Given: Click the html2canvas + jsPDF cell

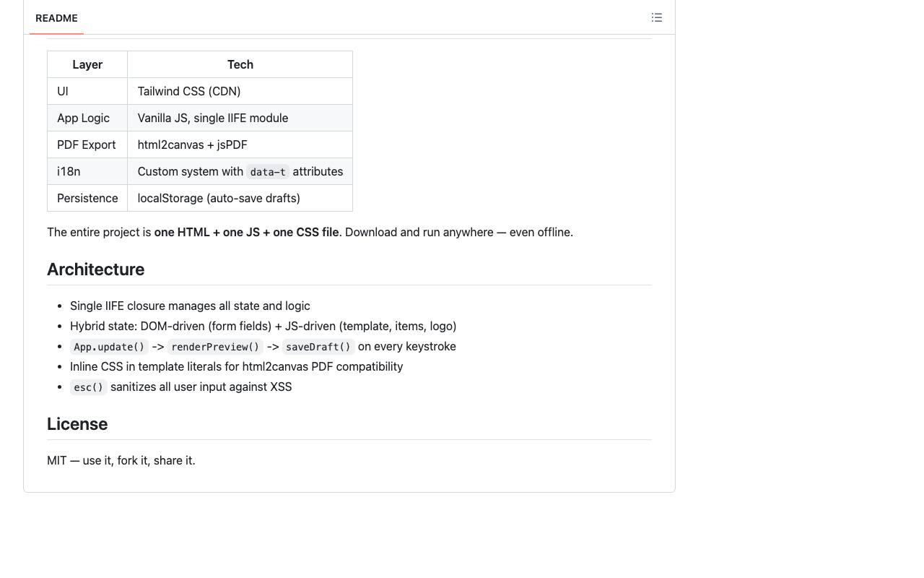Looking at the screenshot, I should [x=240, y=144].
